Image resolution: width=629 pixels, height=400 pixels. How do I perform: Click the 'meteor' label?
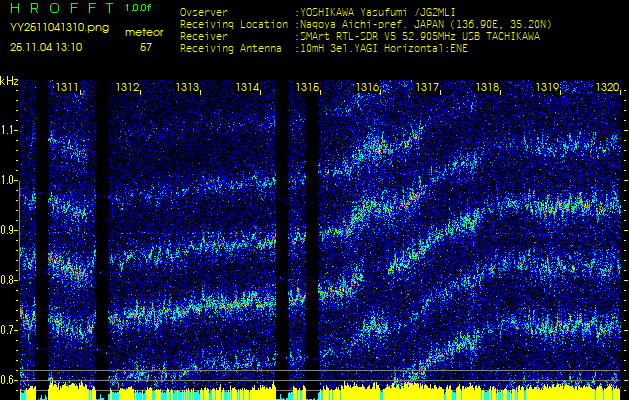pos(144,33)
